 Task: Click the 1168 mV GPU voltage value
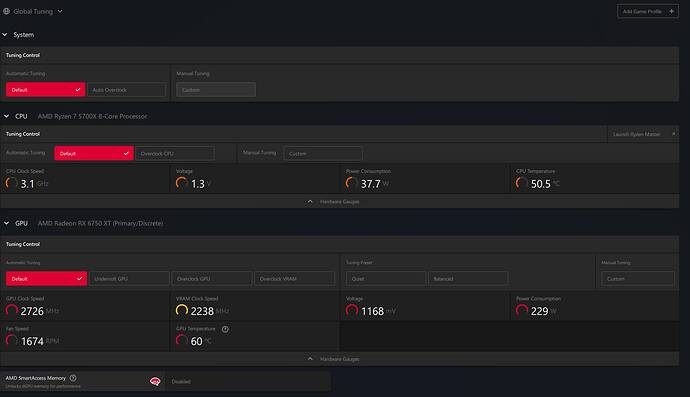click(x=378, y=311)
